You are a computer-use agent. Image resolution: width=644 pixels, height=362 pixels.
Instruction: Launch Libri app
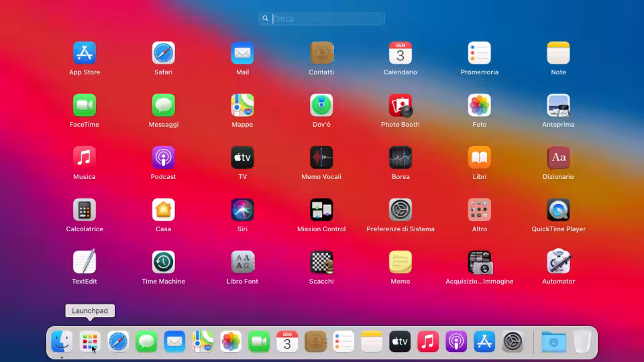[x=479, y=157]
